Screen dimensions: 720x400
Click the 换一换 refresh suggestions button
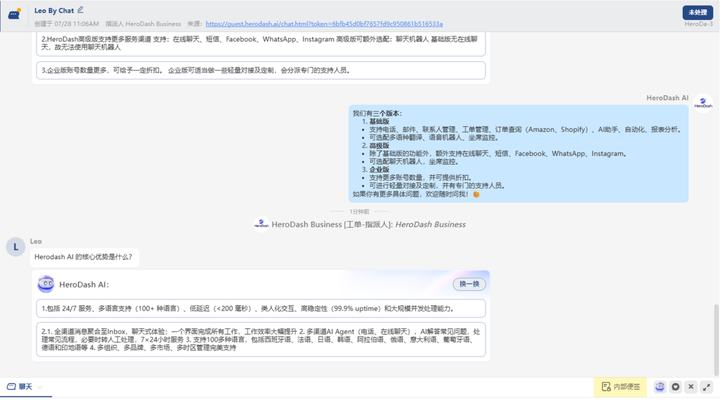(x=469, y=284)
